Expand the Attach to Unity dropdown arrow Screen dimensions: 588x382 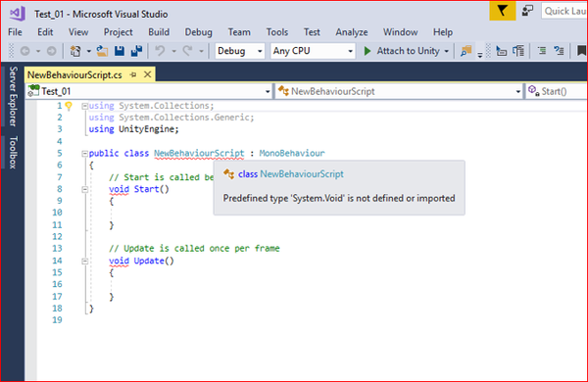pos(446,51)
